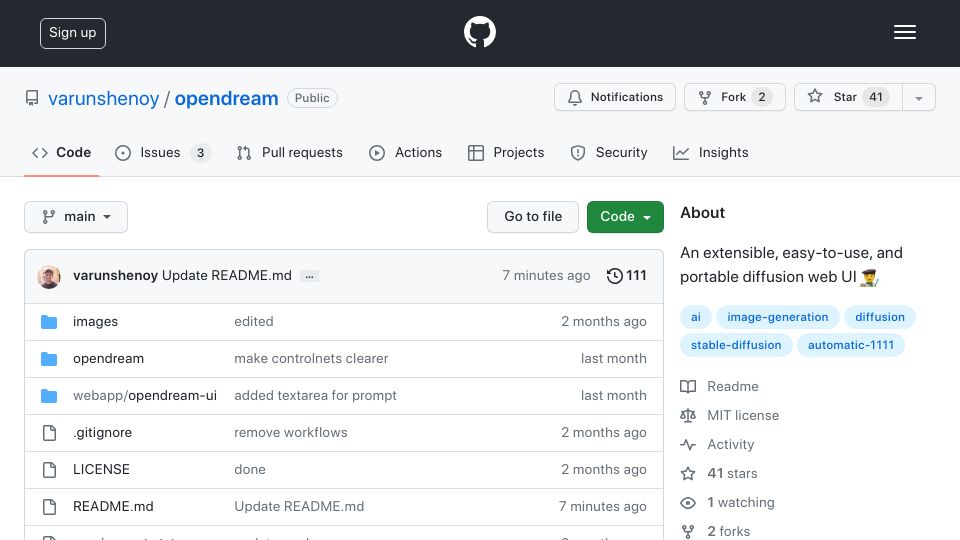960x540 pixels.
Task: Click the branch icon in main selector
Action: click(x=49, y=217)
